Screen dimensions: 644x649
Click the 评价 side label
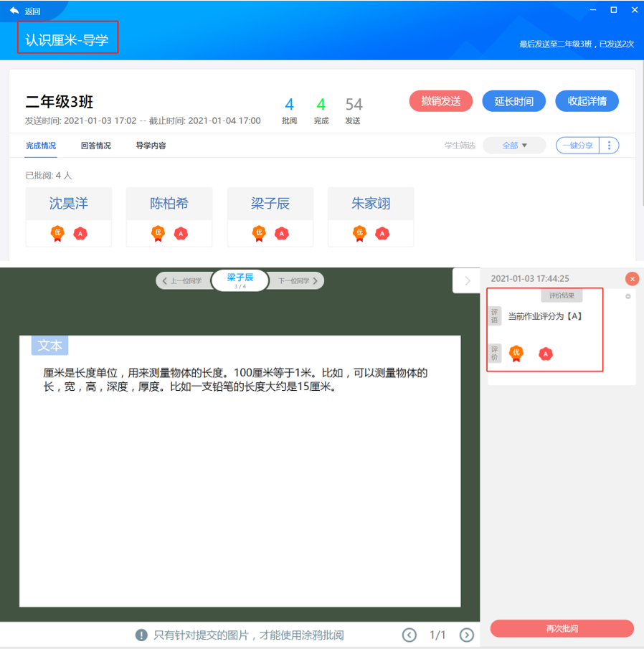pos(495,354)
